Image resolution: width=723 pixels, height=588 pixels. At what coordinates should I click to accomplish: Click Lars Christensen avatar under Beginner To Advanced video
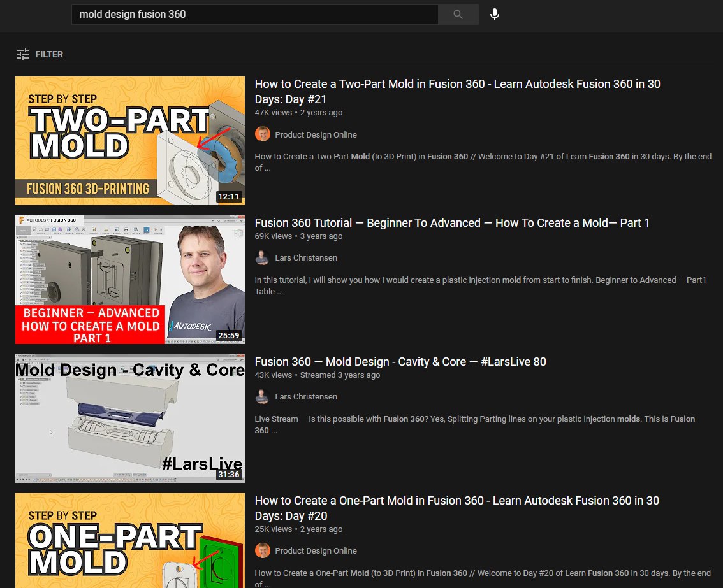[263, 257]
